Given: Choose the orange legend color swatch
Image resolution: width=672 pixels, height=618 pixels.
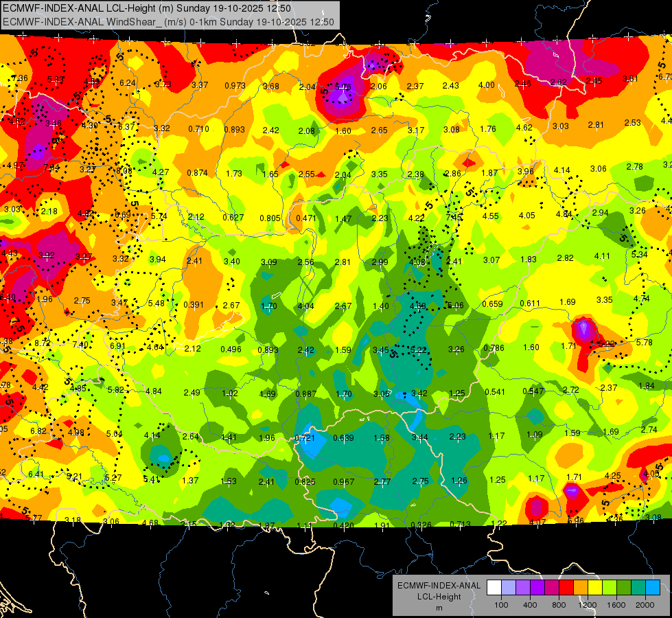Looking at the screenshot, I should click(x=581, y=587).
